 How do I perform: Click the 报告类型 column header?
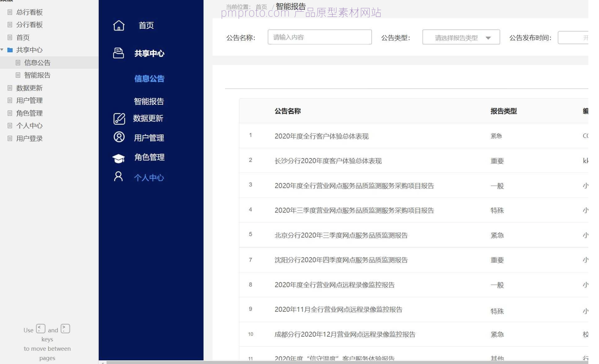click(x=504, y=111)
